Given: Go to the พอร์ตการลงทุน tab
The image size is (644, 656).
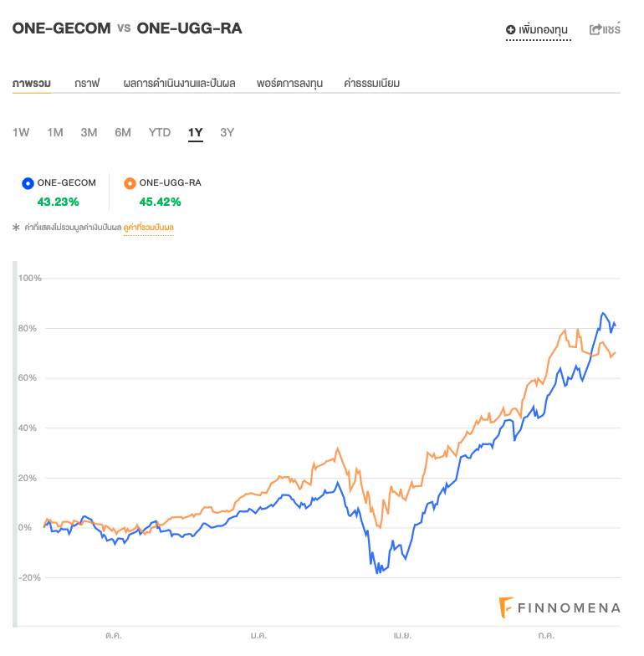Looking at the screenshot, I should pyautogui.click(x=290, y=83).
